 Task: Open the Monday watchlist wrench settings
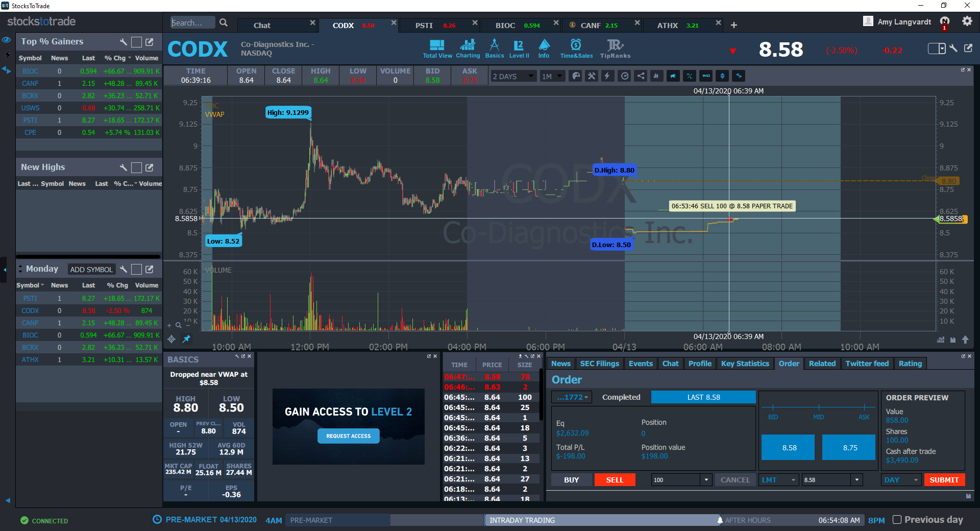123,269
